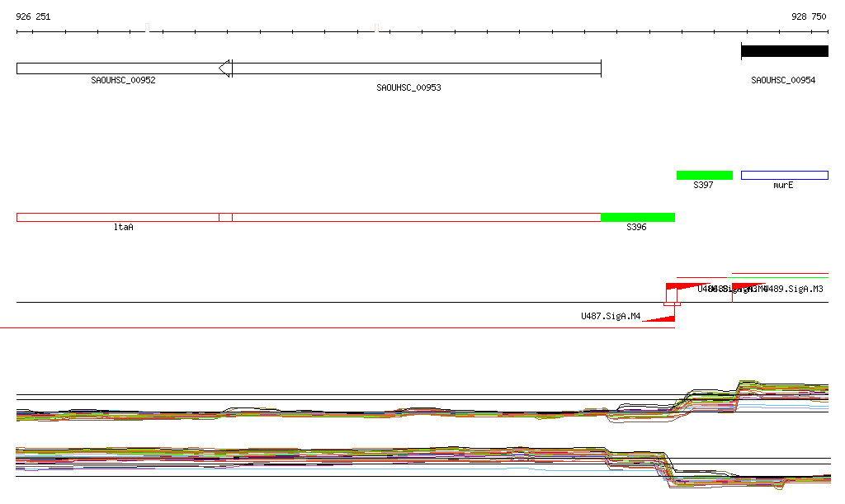The image size is (845, 504).
Task: Click the ltaA label text
Action: pyautogui.click(x=124, y=227)
